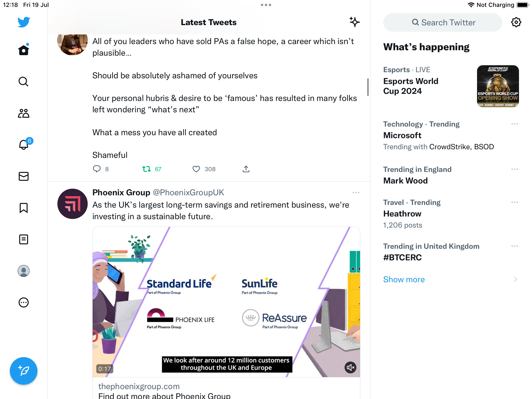This screenshot has width=532, height=399.
Task: Click the timeline vertical scrollbar
Action: (x=368, y=87)
